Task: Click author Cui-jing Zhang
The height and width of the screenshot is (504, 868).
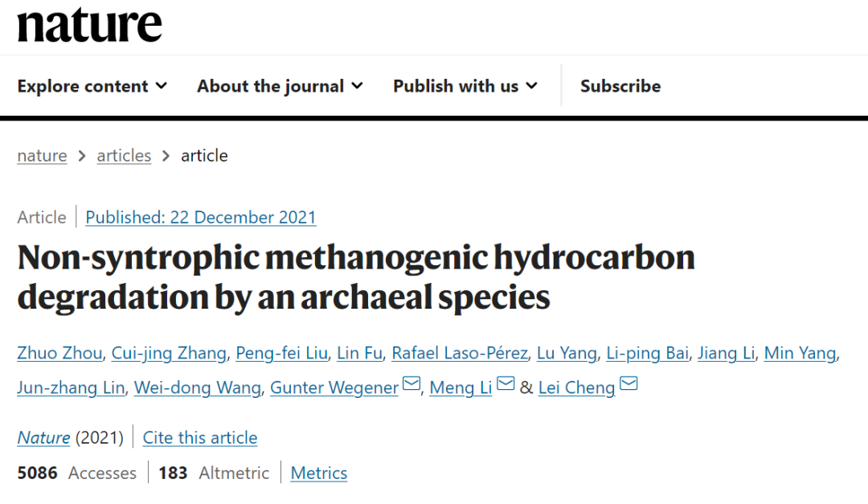Action: click(x=169, y=353)
